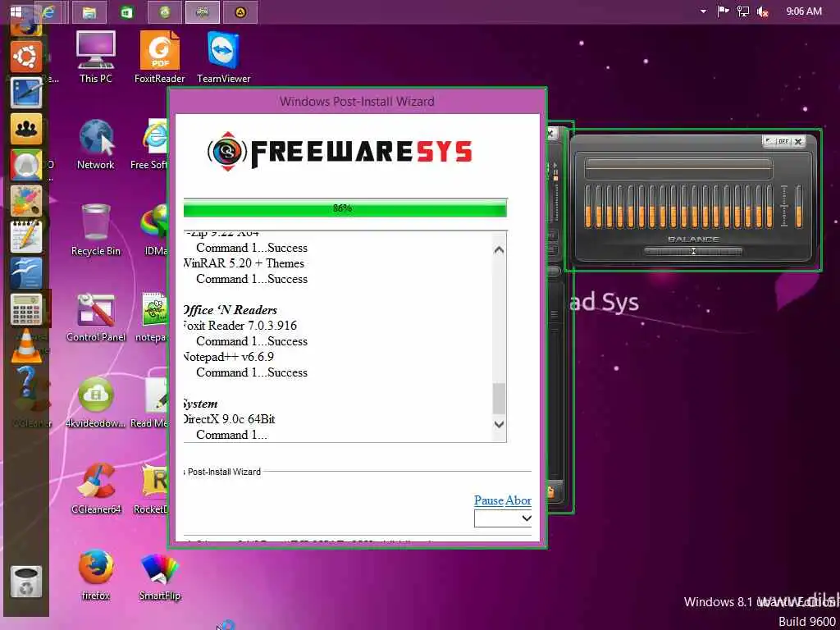Click the install log scroll-down arrow
This screenshot has width=840, height=630.
(x=499, y=424)
